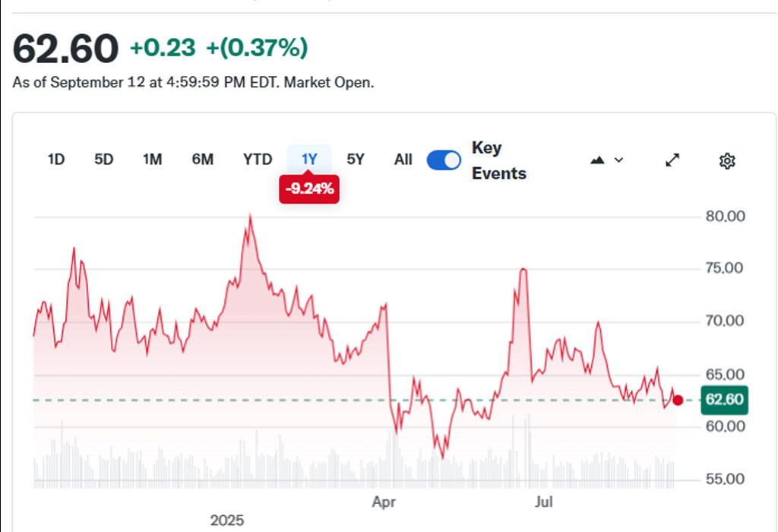Choose the 1M chart range
Viewport: 778px width, 532px height.
[x=152, y=160]
